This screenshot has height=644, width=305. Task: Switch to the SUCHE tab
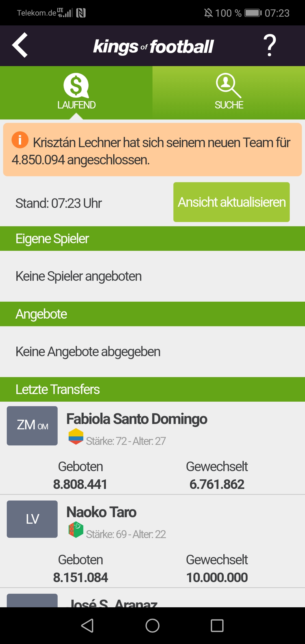pos(229,93)
